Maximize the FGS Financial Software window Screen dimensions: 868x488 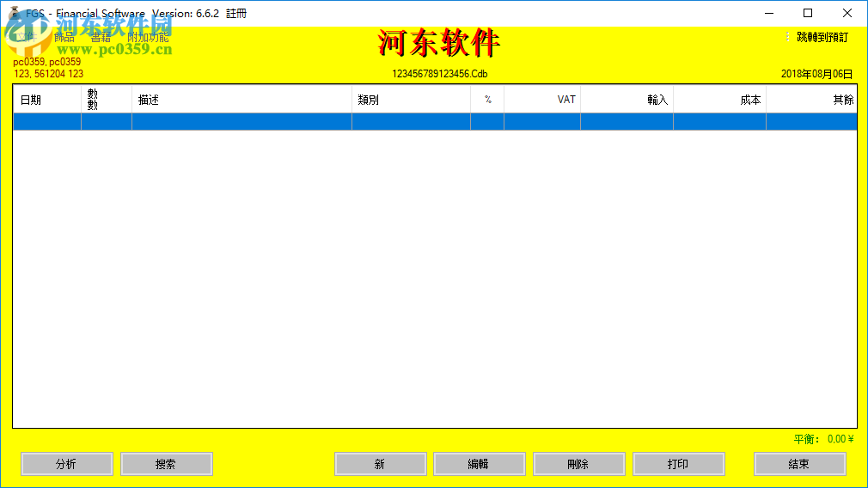point(808,13)
